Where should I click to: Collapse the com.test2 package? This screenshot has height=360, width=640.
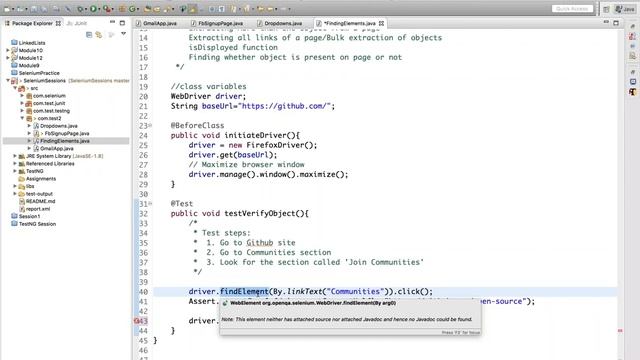(22, 118)
